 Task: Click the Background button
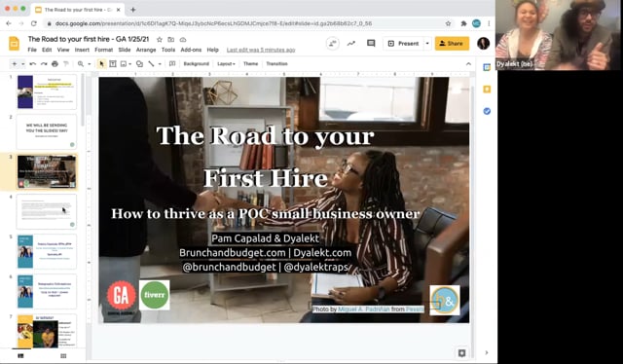[x=196, y=63]
